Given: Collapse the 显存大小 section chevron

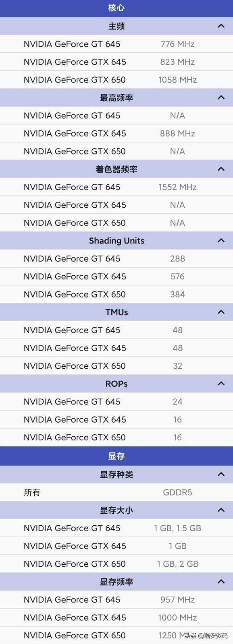Looking at the screenshot, I should (221, 510).
